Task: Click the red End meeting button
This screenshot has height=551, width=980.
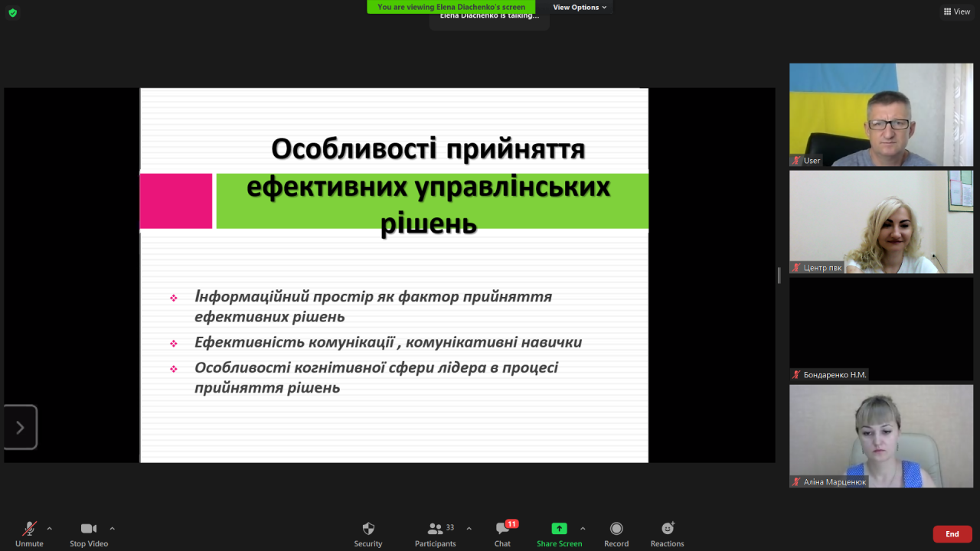Action: click(x=952, y=534)
